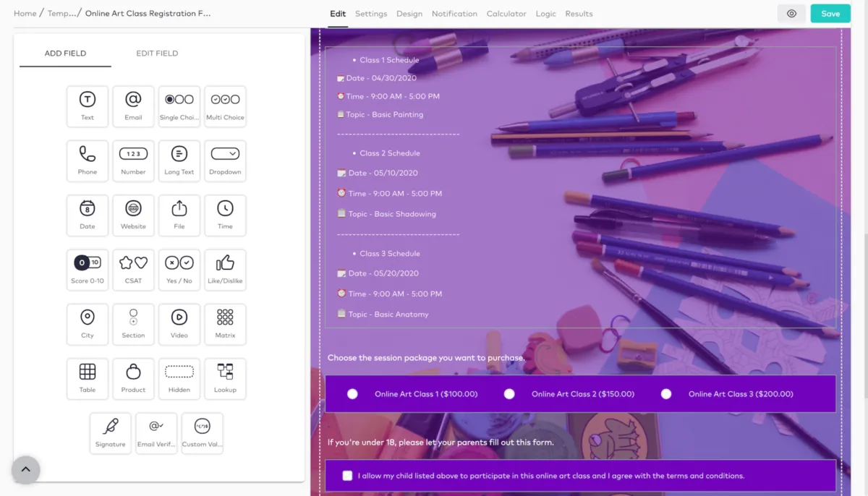Preview form with the eye button

pos(791,14)
